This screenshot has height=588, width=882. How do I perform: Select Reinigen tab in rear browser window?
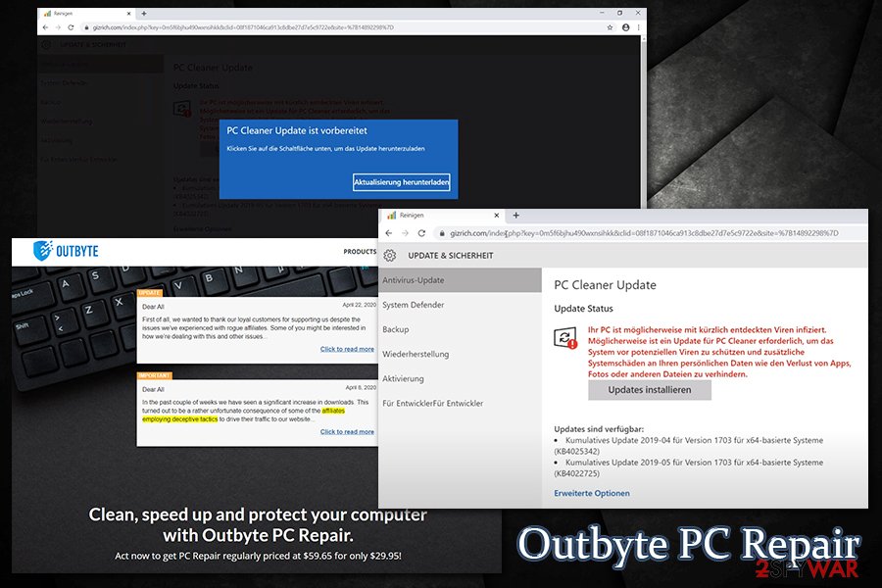tap(84, 13)
